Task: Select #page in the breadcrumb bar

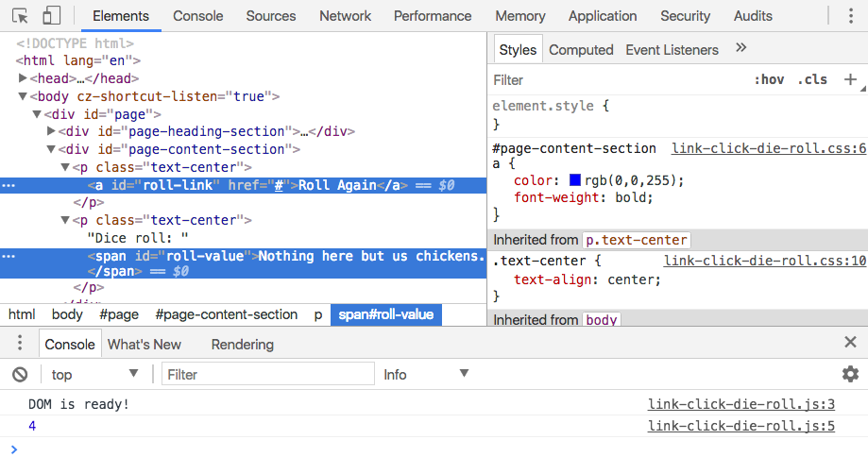Action: (x=119, y=314)
